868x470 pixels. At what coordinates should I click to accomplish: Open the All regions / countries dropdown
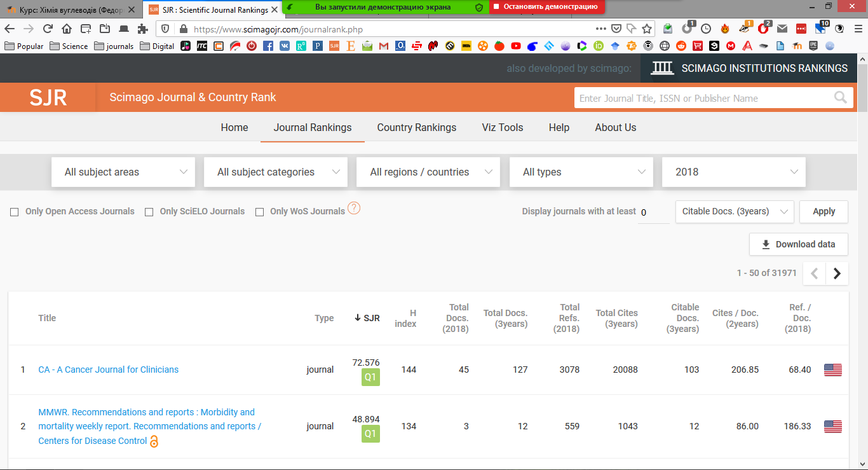428,172
